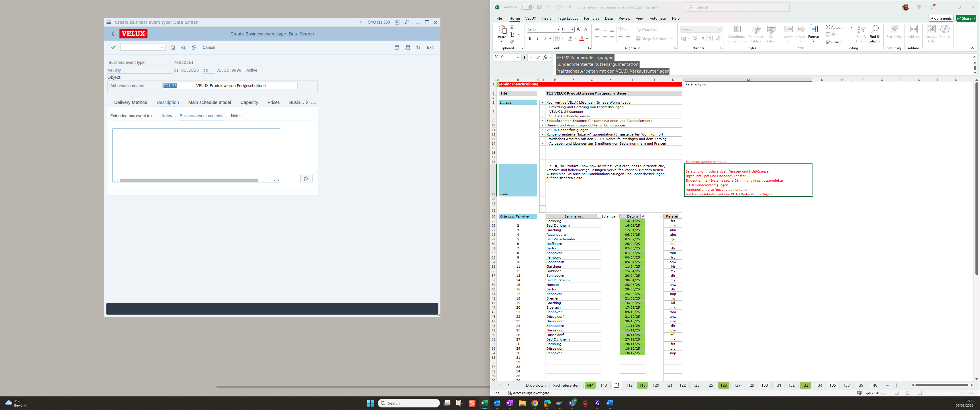Screen dimensions: 980x410
Task: Click the SAP save diskette icon
Action: (173, 48)
